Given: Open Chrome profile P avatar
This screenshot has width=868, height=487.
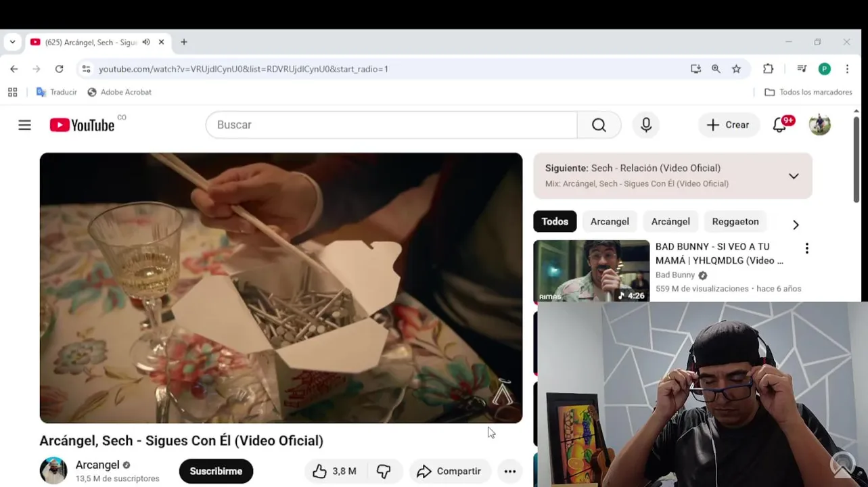Looking at the screenshot, I should [824, 69].
